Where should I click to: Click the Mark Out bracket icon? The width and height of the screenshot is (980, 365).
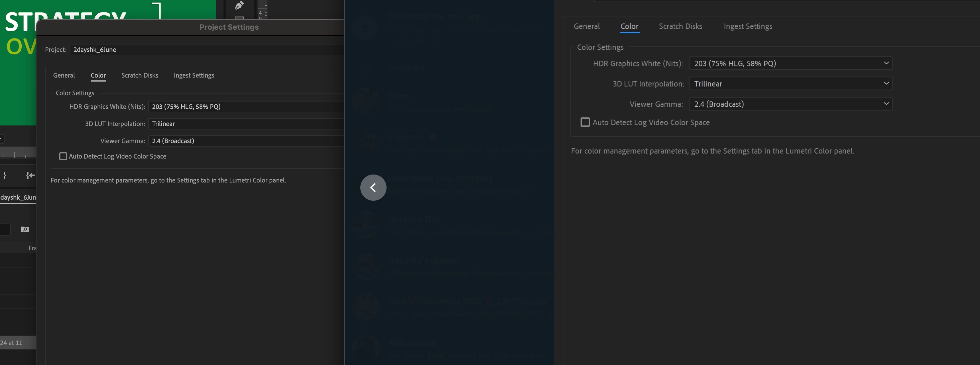tap(5, 175)
